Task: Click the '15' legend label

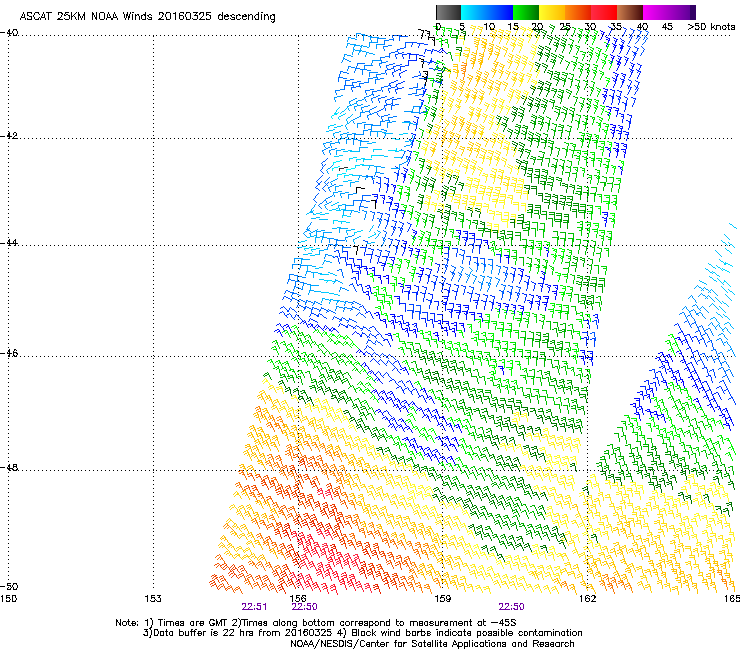Action: click(x=513, y=27)
